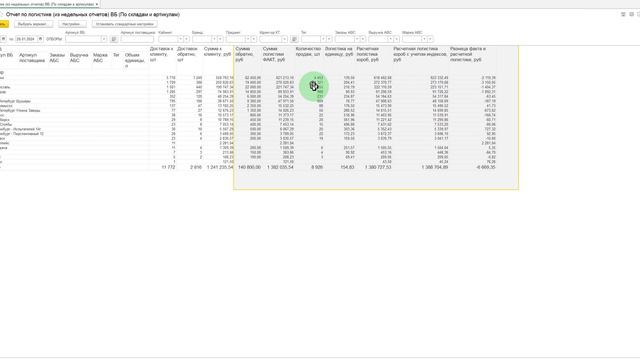Click total cell 11 772
This screenshot has width=640, height=360.
click(168, 167)
